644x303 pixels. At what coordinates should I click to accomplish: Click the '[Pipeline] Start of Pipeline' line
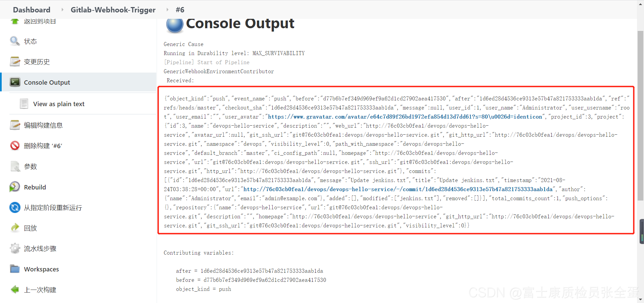point(207,62)
